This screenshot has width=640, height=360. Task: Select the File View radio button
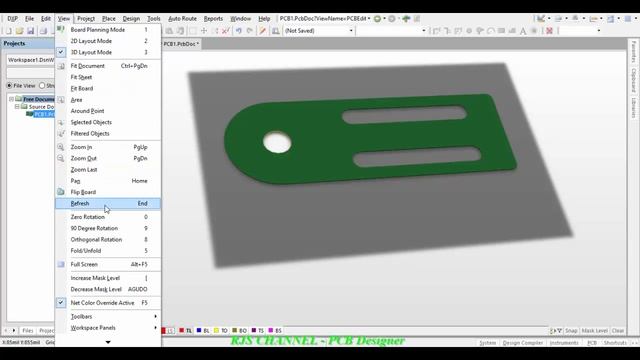[9, 86]
